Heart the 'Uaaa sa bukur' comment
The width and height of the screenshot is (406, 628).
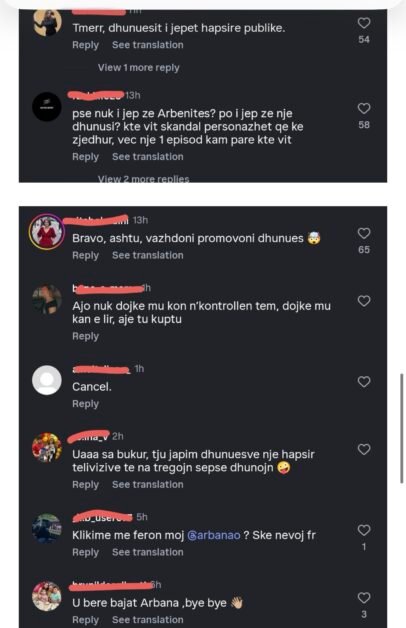pos(364,449)
